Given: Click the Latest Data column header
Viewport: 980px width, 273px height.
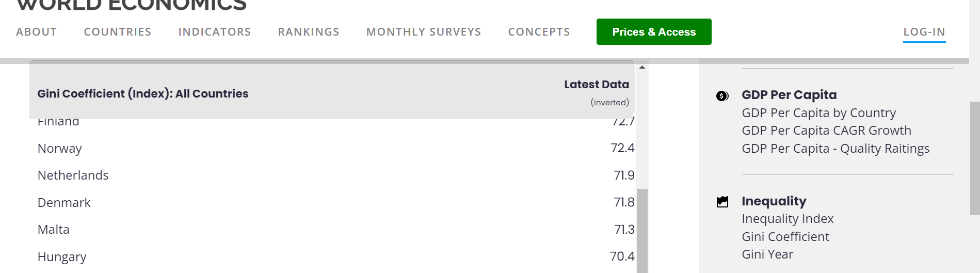Looking at the screenshot, I should tap(597, 85).
